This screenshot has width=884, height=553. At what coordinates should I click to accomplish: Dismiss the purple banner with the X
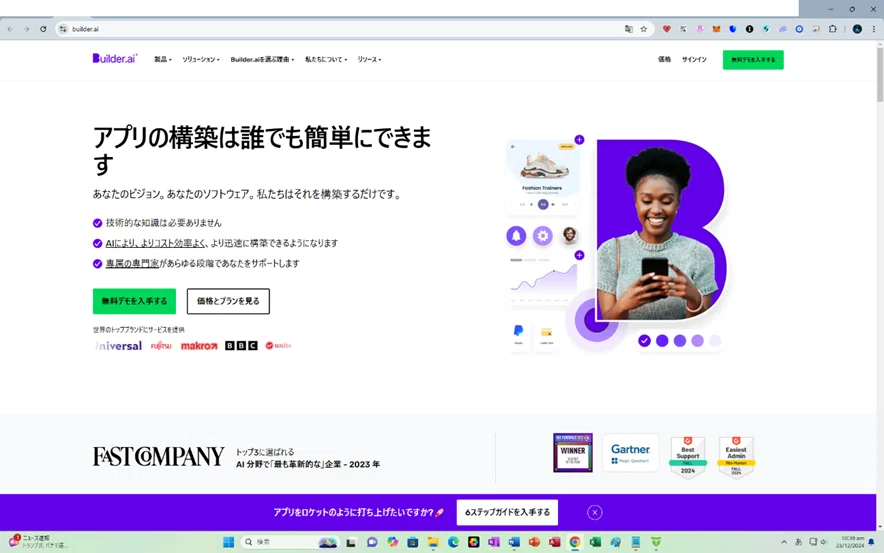pos(594,512)
